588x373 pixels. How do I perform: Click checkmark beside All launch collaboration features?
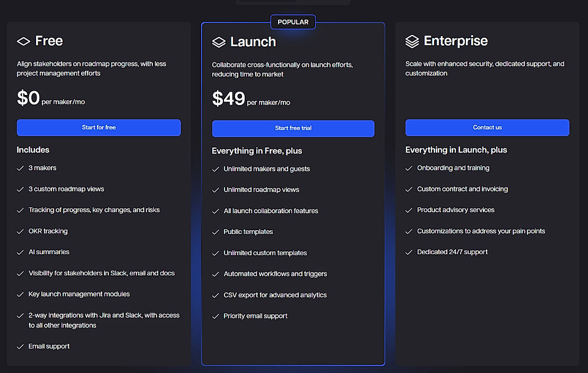(x=215, y=211)
